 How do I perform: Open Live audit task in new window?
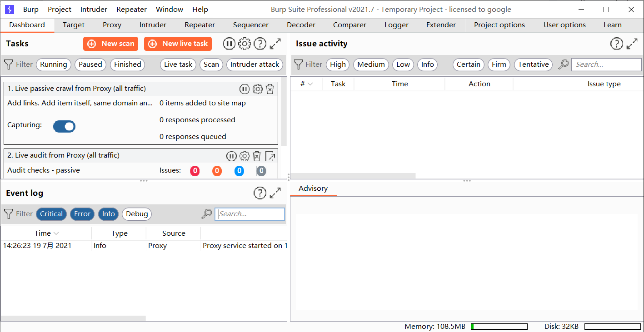270,156
